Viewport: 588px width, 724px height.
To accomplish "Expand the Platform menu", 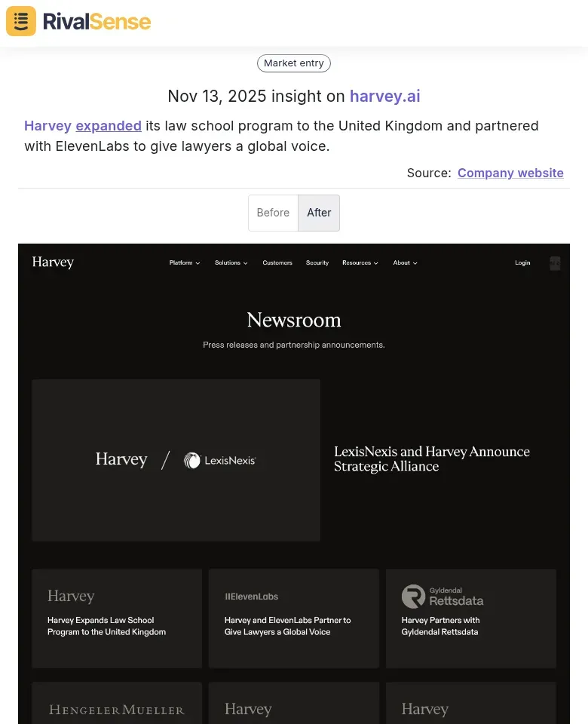I will coord(185,262).
